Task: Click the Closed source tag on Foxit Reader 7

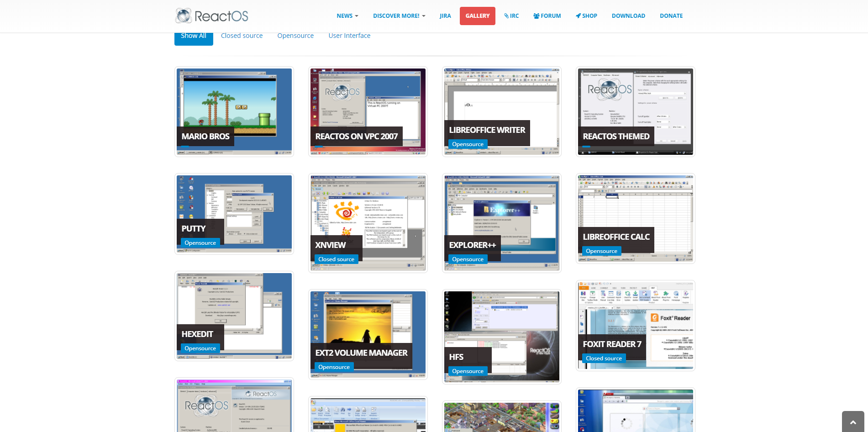Action: pyautogui.click(x=604, y=358)
